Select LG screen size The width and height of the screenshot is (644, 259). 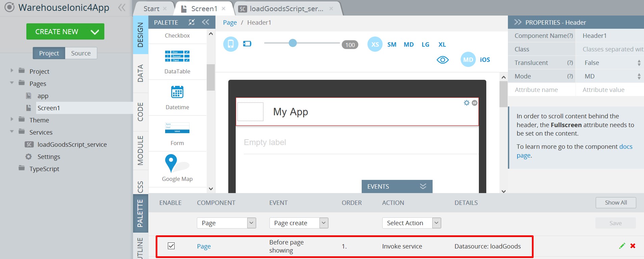click(426, 44)
